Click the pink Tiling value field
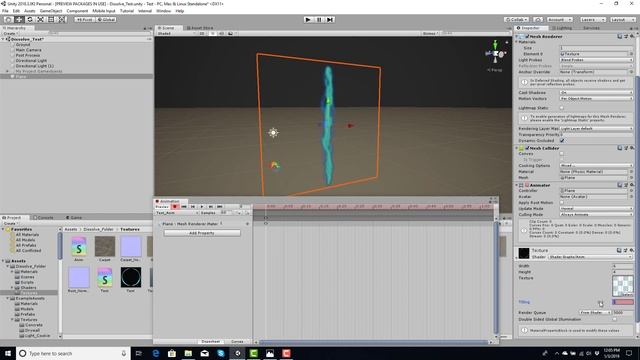Image resolution: width=640 pixels, height=360 pixels. (x=623, y=302)
